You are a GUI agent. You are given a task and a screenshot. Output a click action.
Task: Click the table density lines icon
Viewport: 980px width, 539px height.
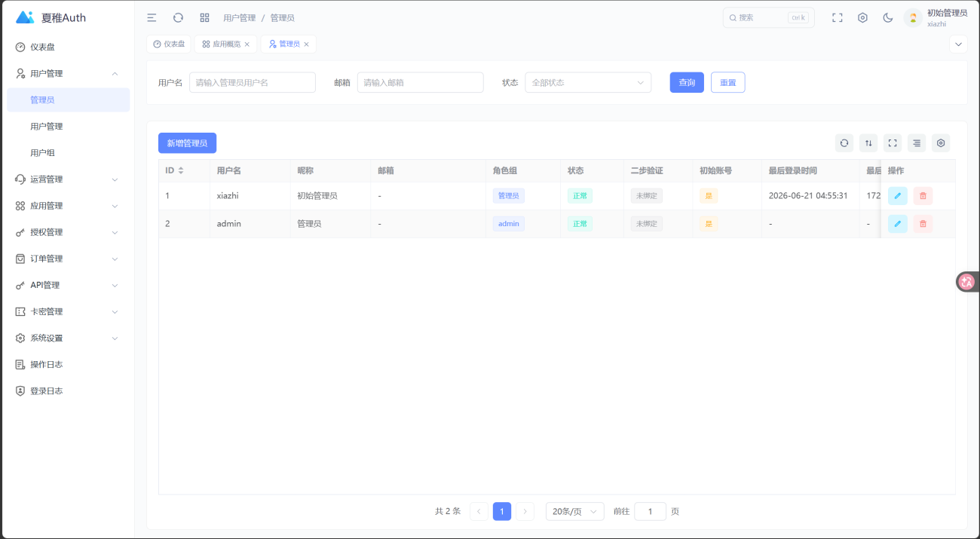tap(917, 142)
